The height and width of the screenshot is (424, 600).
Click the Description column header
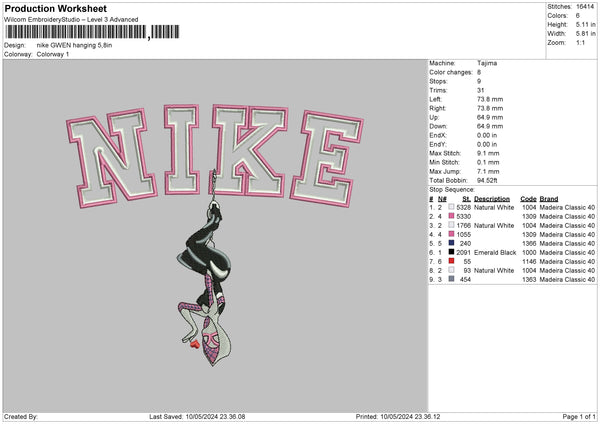coord(492,198)
